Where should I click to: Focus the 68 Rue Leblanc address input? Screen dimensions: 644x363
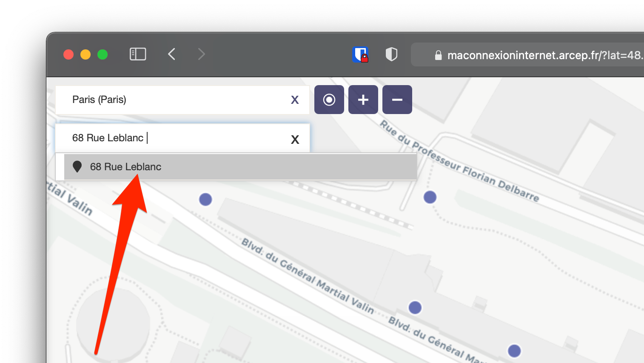point(182,138)
